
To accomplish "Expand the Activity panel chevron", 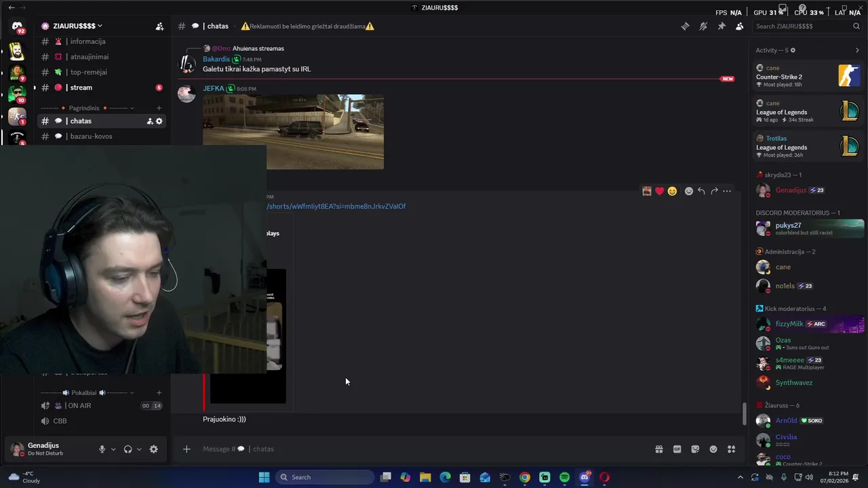I will 857,50.
